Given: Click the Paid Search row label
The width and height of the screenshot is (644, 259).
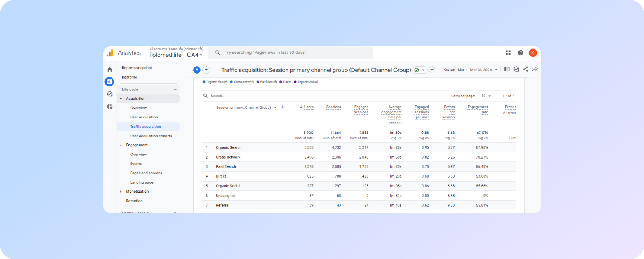Looking at the screenshot, I should [x=226, y=166].
